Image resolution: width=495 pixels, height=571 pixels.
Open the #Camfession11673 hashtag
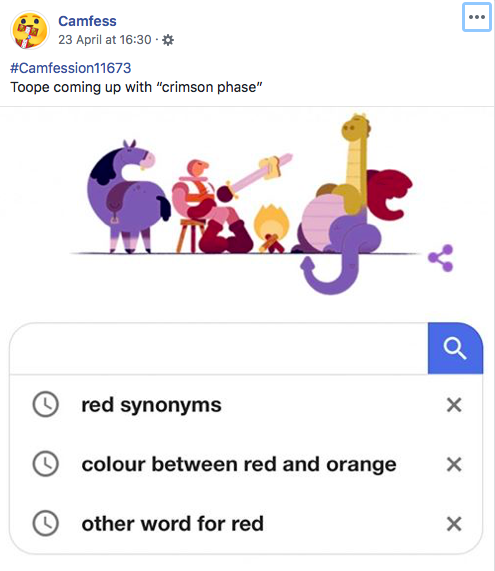71,68
